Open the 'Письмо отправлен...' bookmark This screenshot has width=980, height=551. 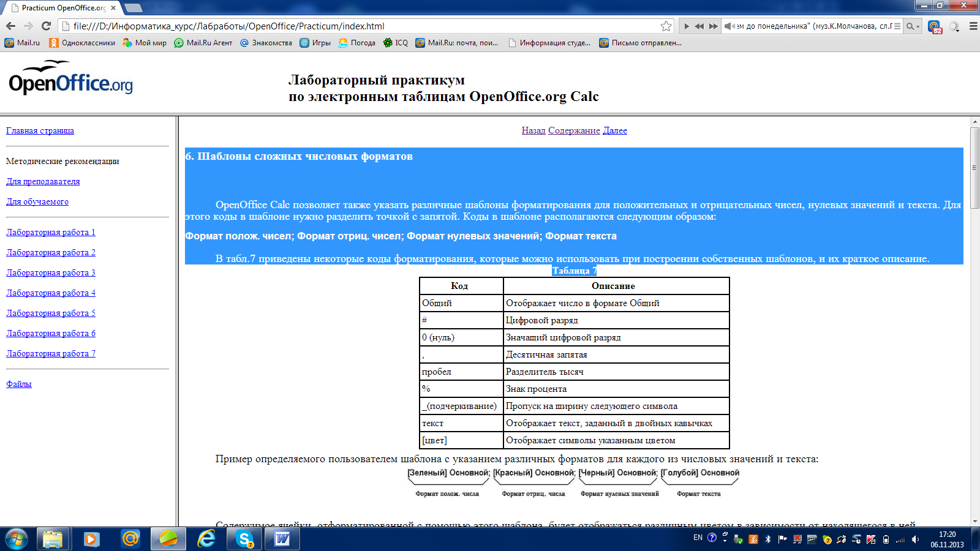(x=640, y=43)
